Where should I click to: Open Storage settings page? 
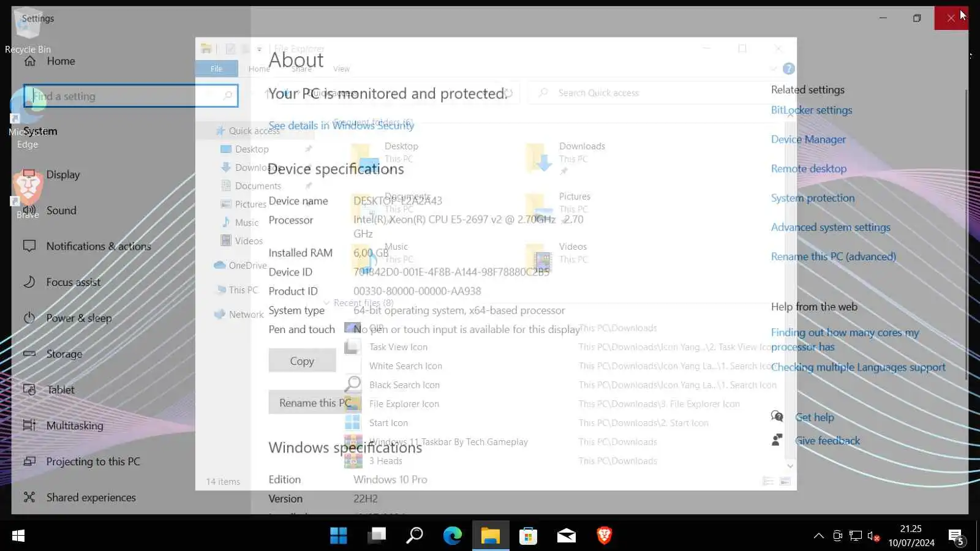coord(52,354)
